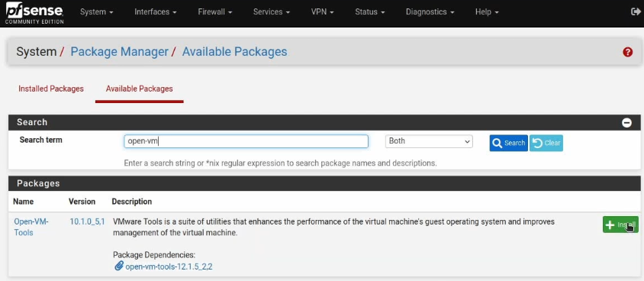Viewport: 644px width, 281px height.
Task: Open the VPN menu
Action: point(323,12)
